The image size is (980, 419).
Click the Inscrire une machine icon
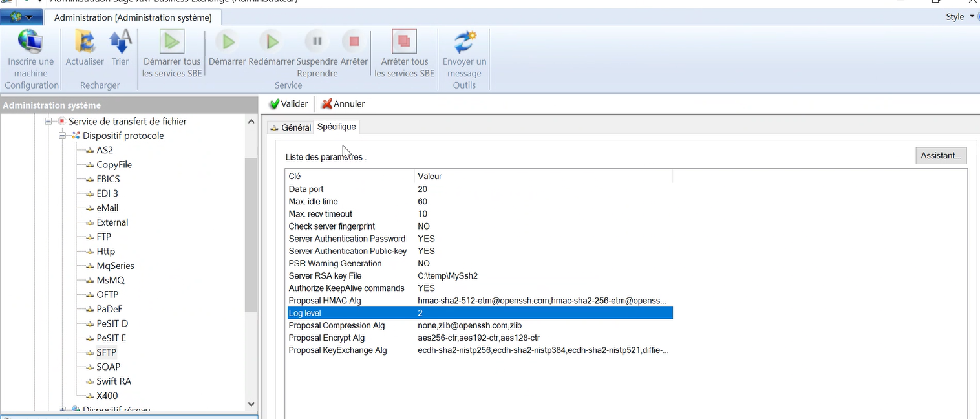[x=30, y=42]
